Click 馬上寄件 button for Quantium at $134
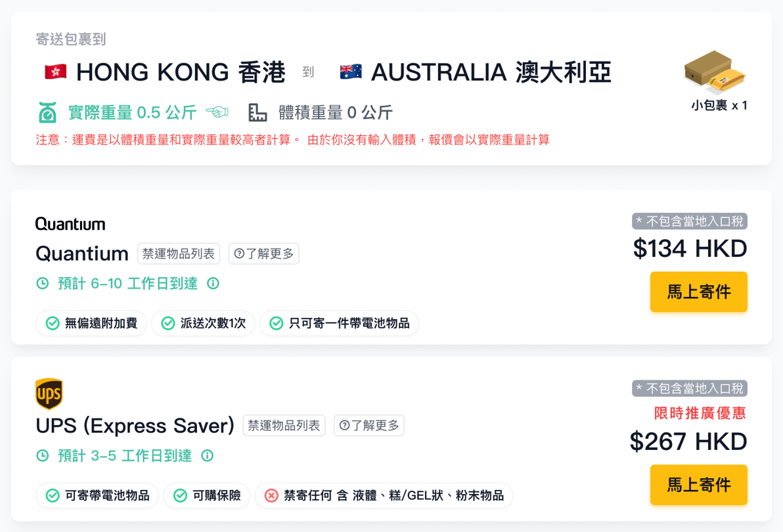The width and height of the screenshot is (783, 532). click(x=698, y=292)
